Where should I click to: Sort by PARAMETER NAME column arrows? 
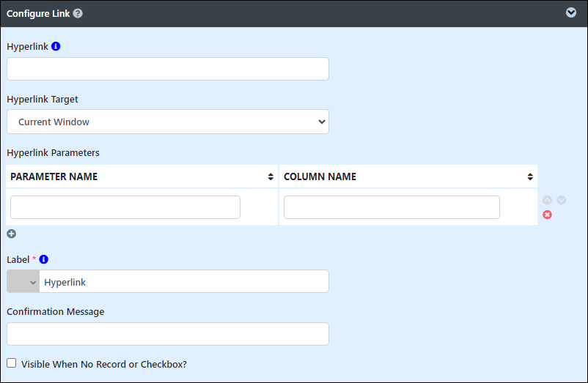[271, 176]
